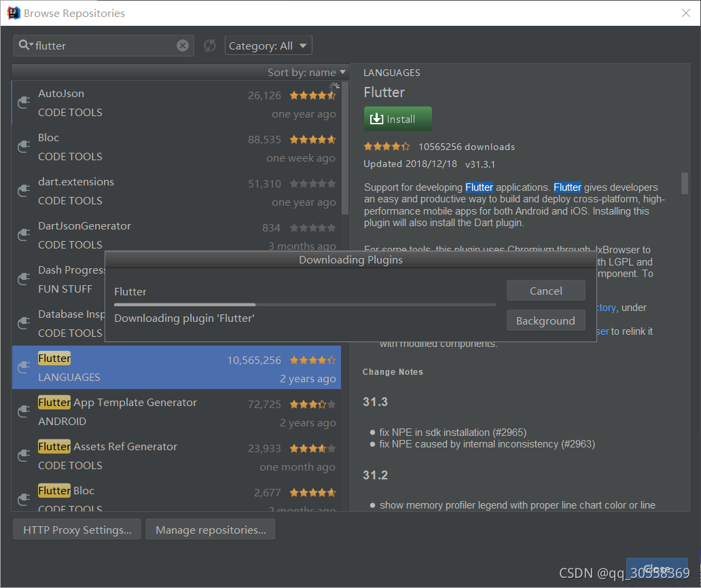
Task: Click the selected Flutter plugin icon
Action: (23, 367)
